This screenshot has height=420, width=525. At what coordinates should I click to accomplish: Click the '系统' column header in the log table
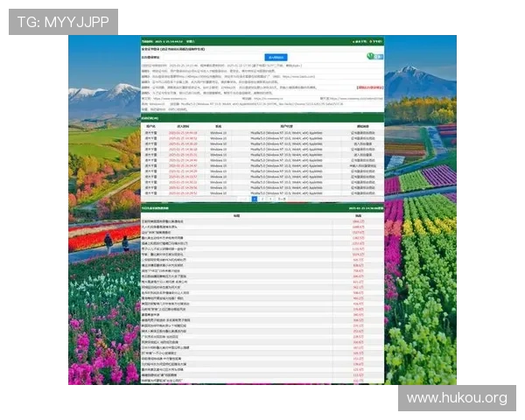point(218,126)
